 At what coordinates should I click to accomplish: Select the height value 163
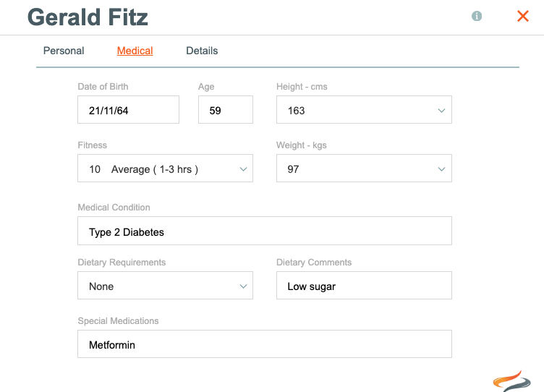tap(296, 111)
